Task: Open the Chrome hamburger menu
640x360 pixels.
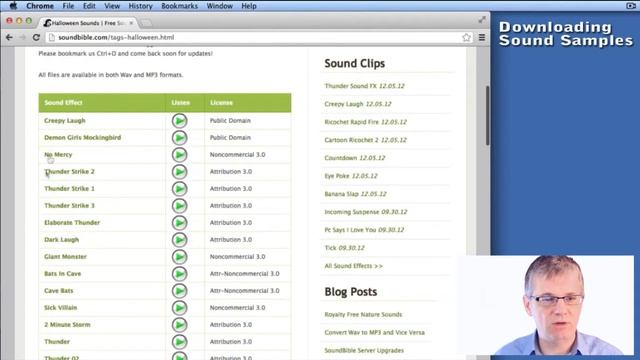Action: tap(482, 37)
